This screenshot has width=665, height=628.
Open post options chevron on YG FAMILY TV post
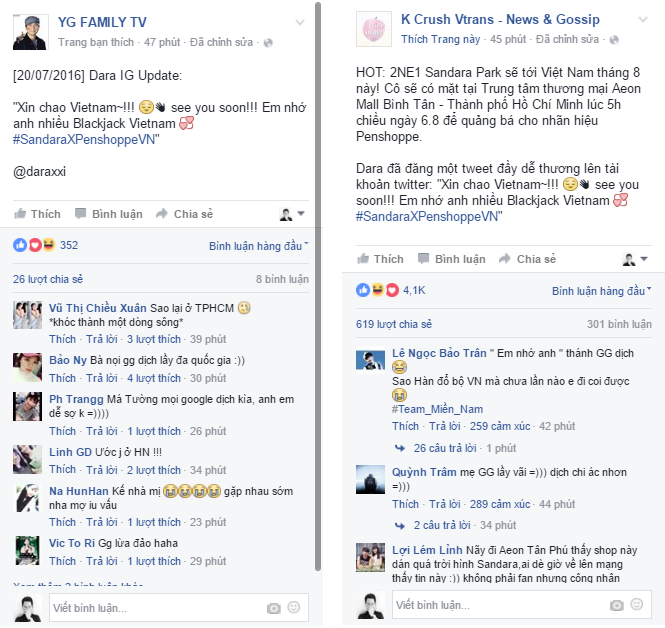(x=300, y=22)
